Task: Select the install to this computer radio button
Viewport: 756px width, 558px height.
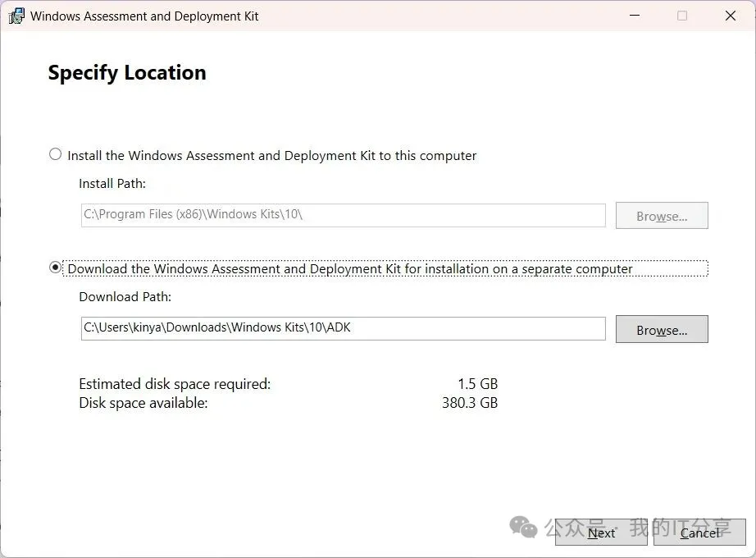Action: tap(56, 154)
